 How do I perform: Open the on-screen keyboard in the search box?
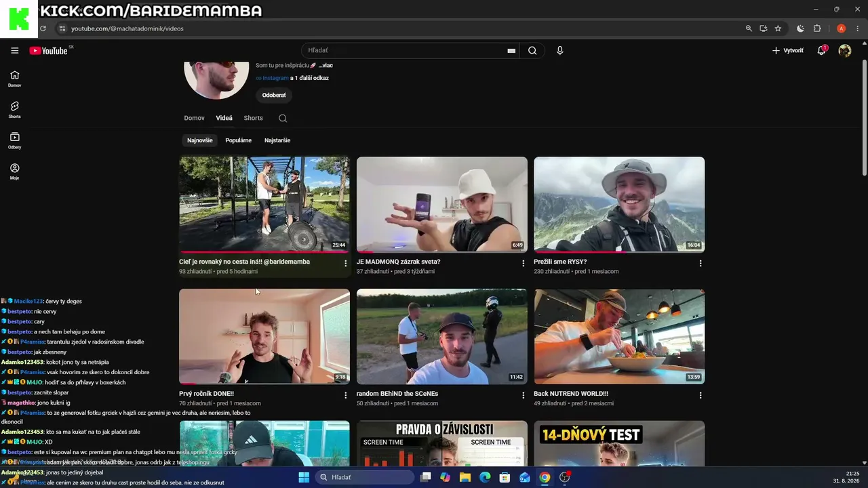(511, 51)
